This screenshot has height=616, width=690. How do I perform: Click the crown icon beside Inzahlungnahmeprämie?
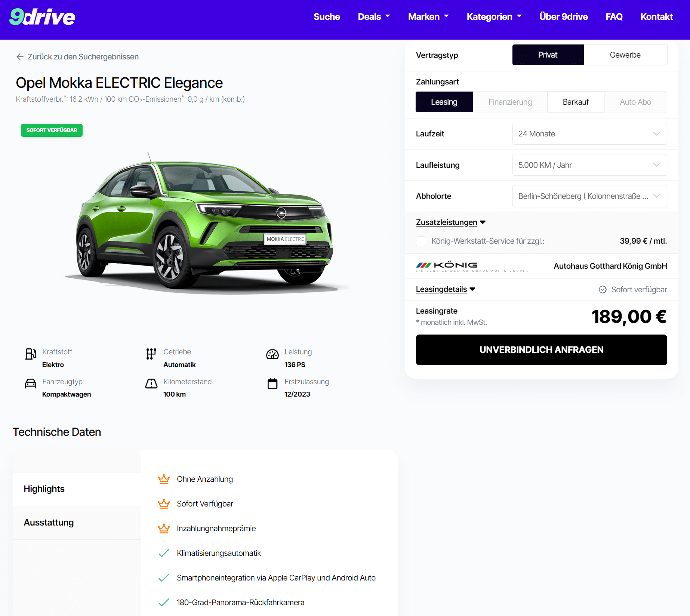[x=164, y=528]
